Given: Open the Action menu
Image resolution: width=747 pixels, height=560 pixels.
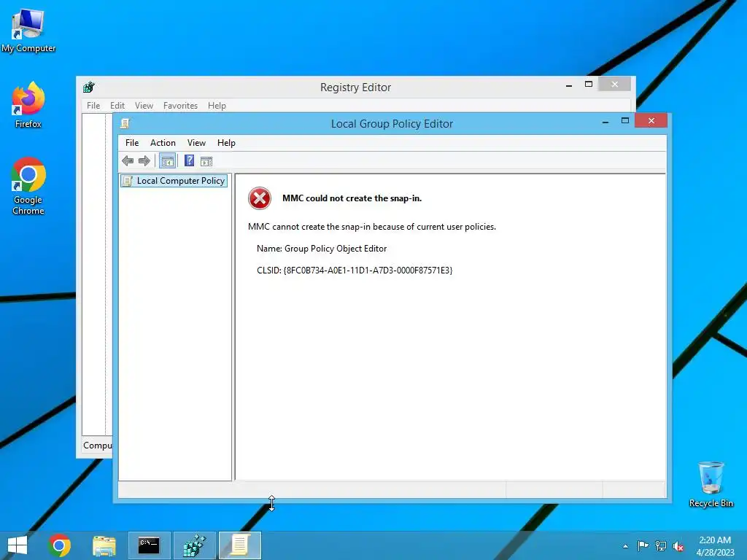Looking at the screenshot, I should tap(163, 143).
